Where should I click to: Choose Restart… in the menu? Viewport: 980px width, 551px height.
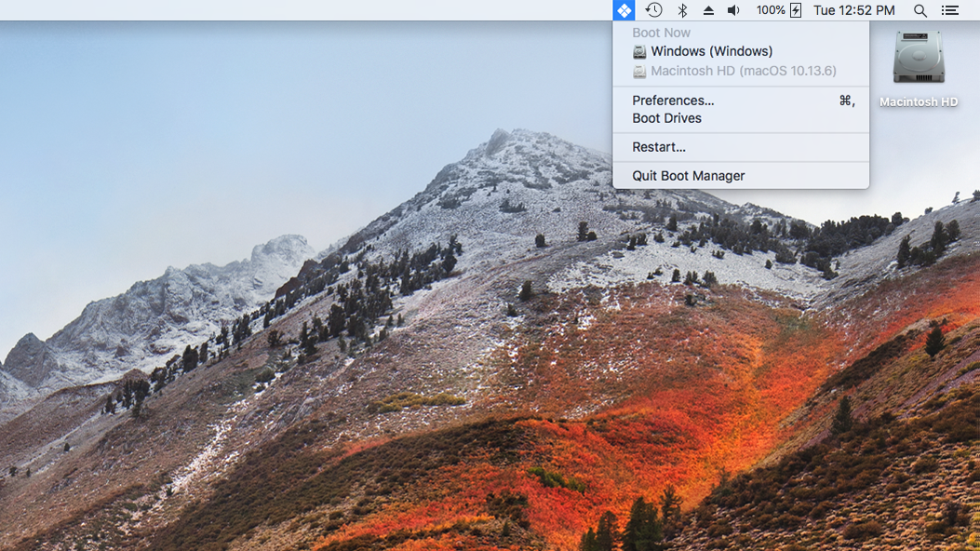point(741,147)
